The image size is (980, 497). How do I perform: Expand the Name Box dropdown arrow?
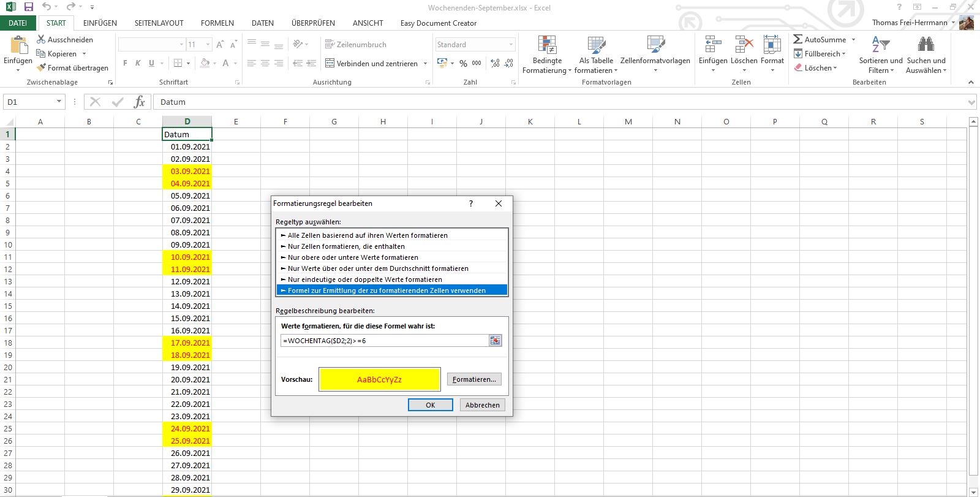point(59,102)
